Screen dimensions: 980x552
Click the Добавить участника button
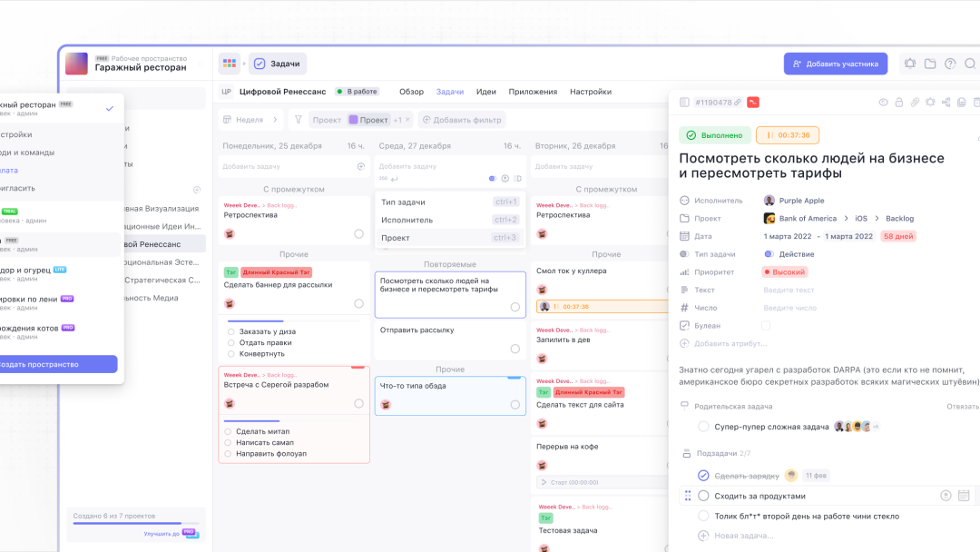(x=835, y=64)
